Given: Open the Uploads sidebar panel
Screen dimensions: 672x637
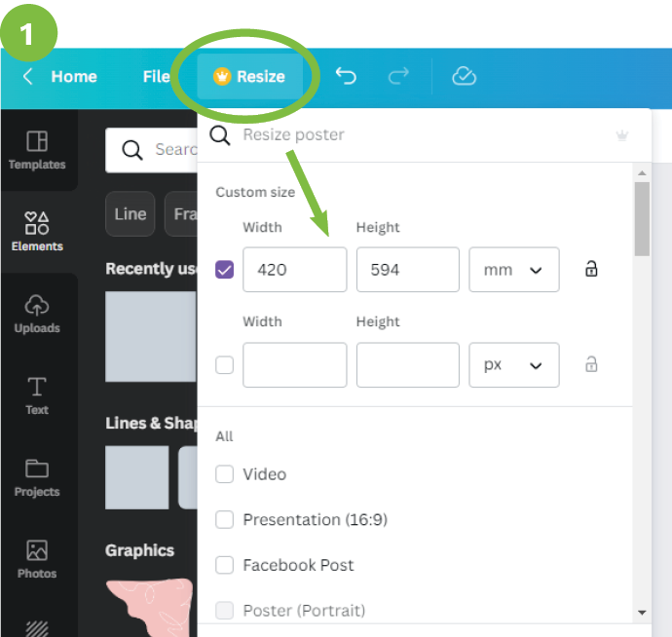Looking at the screenshot, I should tap(37, 314).
